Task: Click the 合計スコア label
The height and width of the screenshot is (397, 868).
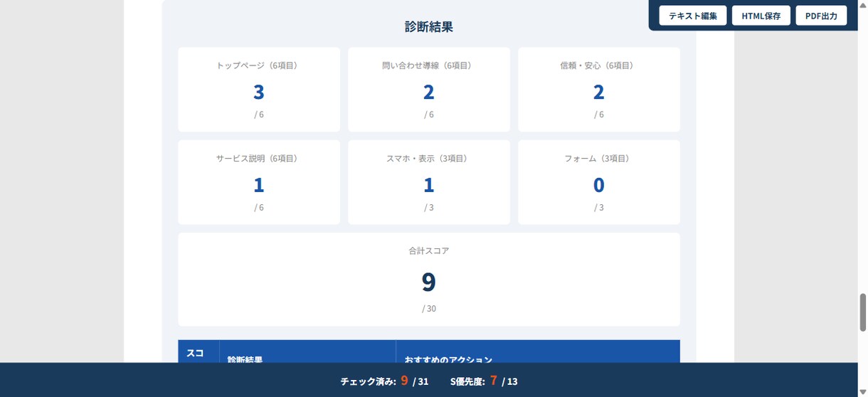Action: point(429,251)
